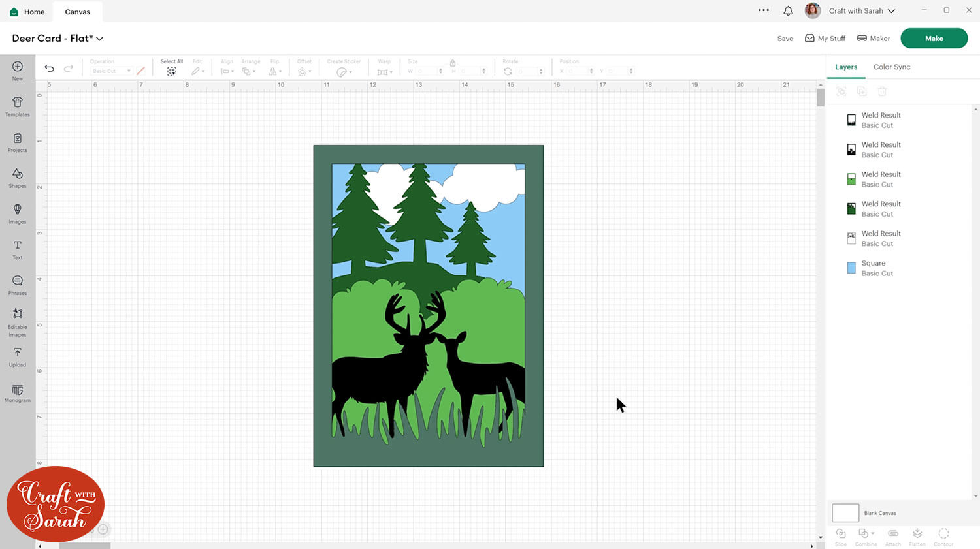Open the Maker machine selector
Screen dimensions: 980x549
874,39
